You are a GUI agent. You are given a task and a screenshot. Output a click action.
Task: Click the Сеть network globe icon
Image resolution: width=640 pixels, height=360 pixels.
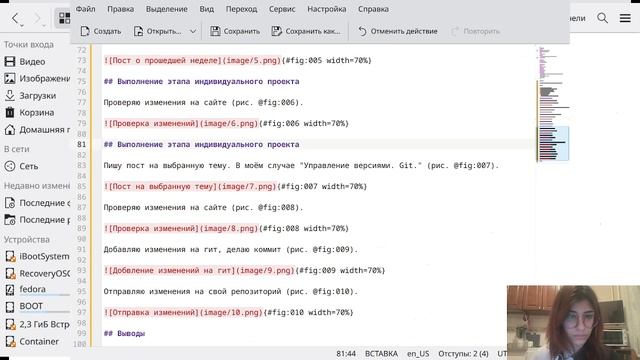pos(10,166)
